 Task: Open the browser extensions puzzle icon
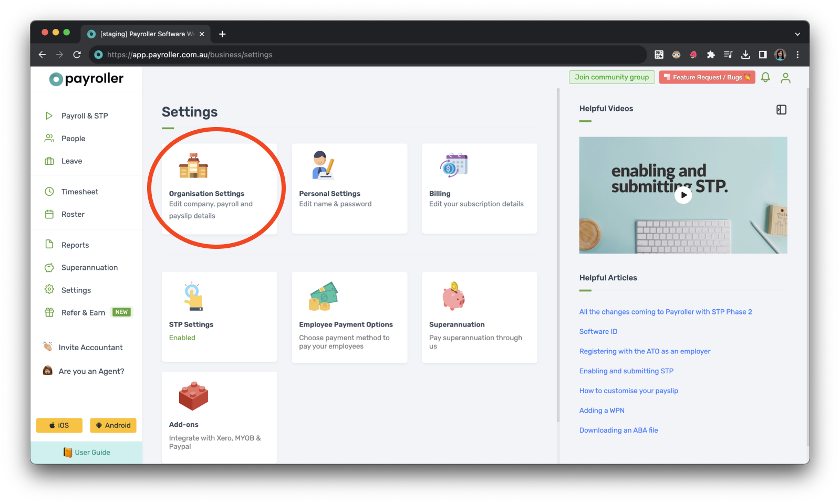click(x=711, y=55)
